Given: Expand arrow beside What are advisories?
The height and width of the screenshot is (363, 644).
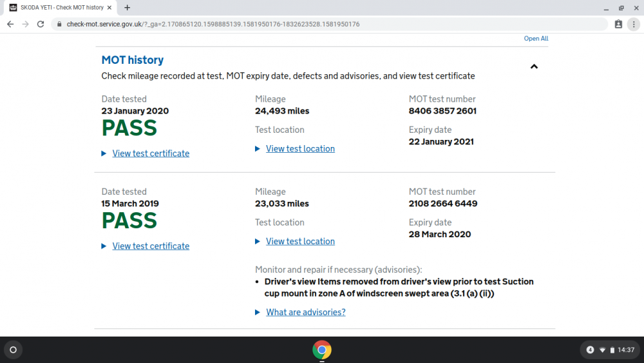Looking at the screenshot, I should (258, 312).
